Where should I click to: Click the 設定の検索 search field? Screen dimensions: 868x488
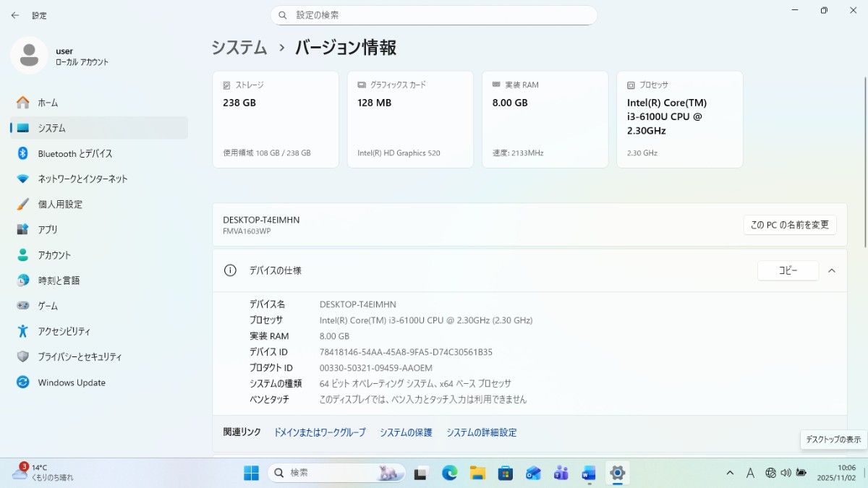(434, 15)
